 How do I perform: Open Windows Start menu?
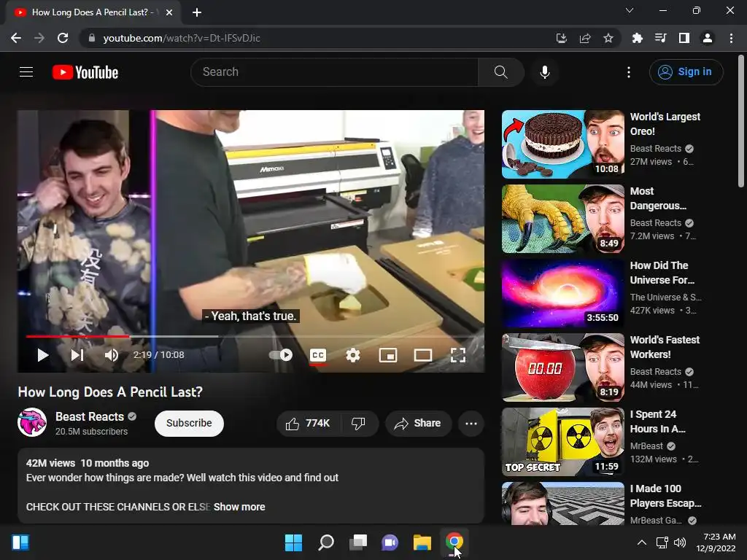(x=293, y=542)
